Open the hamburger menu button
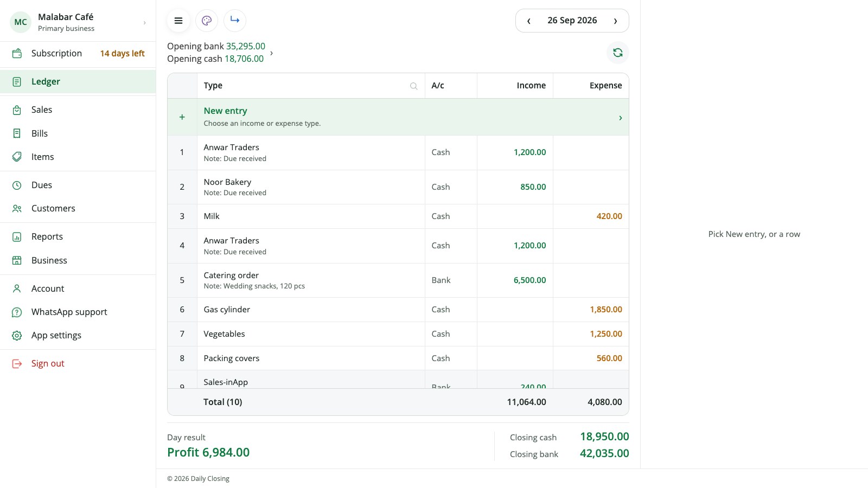Viewport: 868px width, 488px height. (x=178, y=21)
